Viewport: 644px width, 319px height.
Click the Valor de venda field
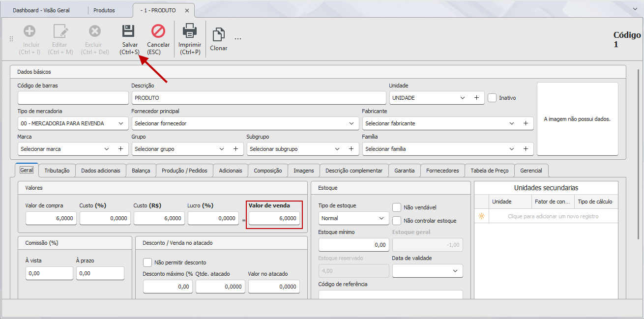click(x=274, y=218)
